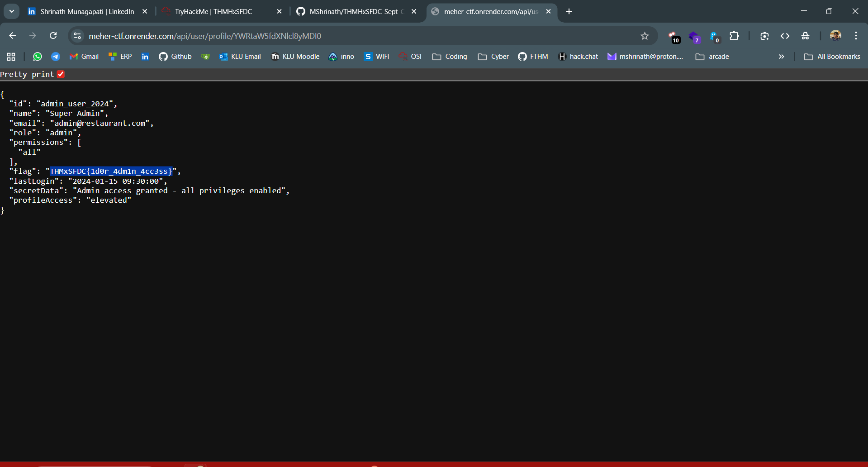The width and height of the screenshot is (868, 467).
Task: Open a new tab with the plus button
Action: (x=569, y=11)
